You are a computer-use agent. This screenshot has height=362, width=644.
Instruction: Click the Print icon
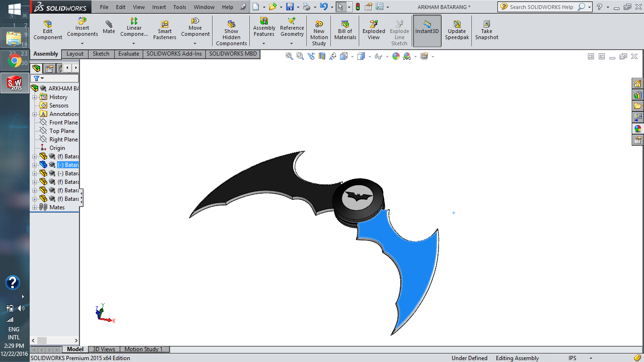(306, 7)
